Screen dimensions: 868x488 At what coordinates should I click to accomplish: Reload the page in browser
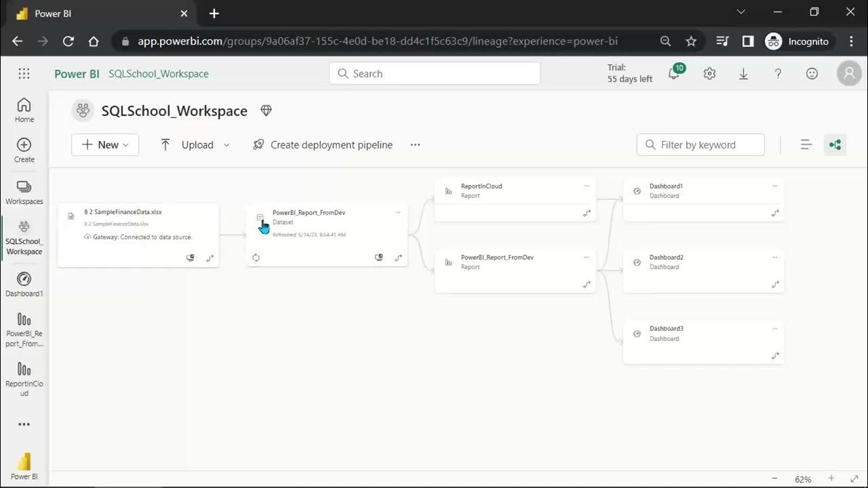(x=68, y=41)
